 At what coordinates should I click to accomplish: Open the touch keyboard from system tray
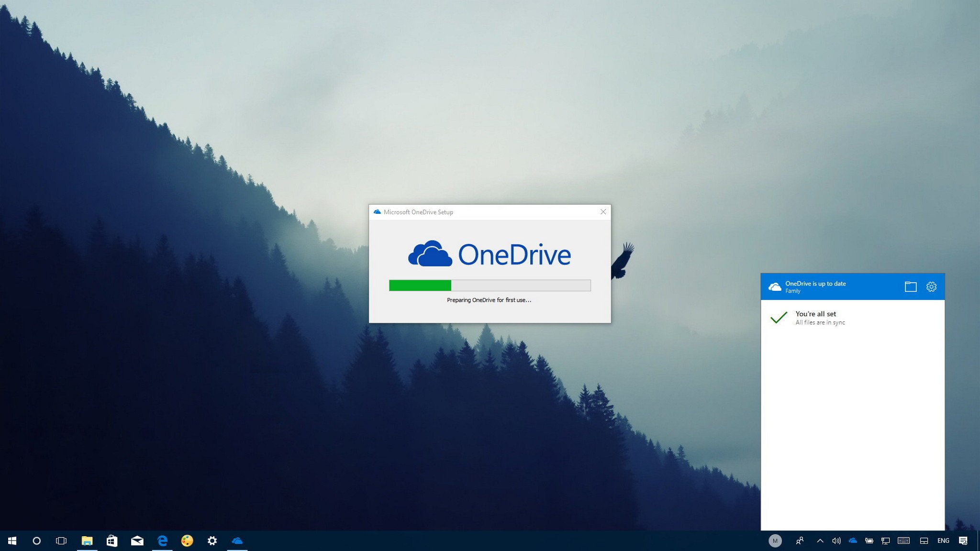[x=903, y=540]
